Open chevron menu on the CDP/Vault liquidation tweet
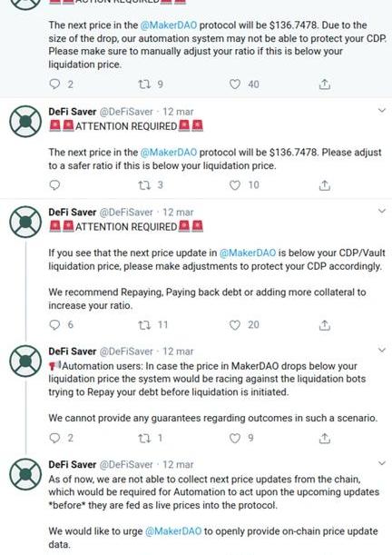 tap(382, 212)
